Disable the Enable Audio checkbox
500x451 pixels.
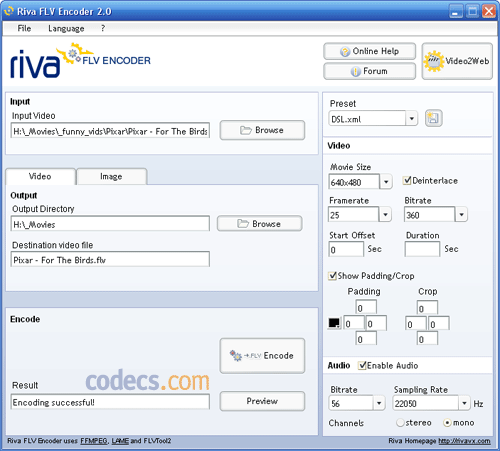pos(362,366)
